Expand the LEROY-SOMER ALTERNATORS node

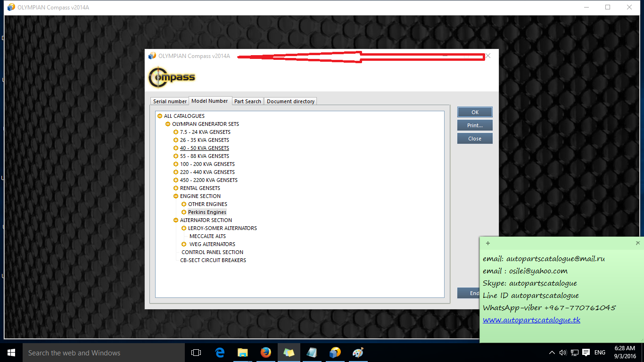coord(184,228)
